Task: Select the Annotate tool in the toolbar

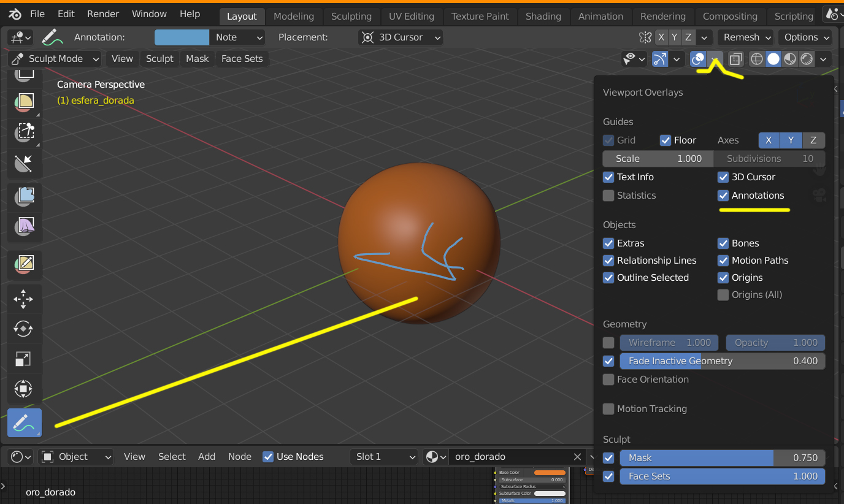Action: pos(25,422)
